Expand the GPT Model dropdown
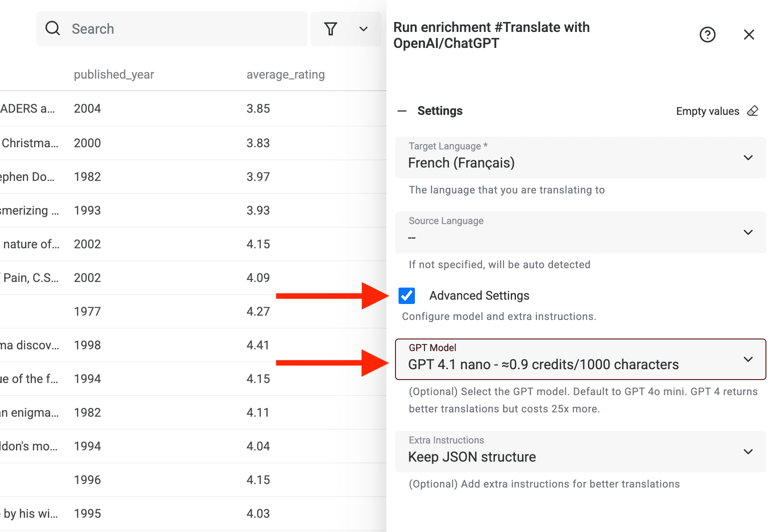The image size is (775, 532). pyautogui.click(x=748, y=359)
